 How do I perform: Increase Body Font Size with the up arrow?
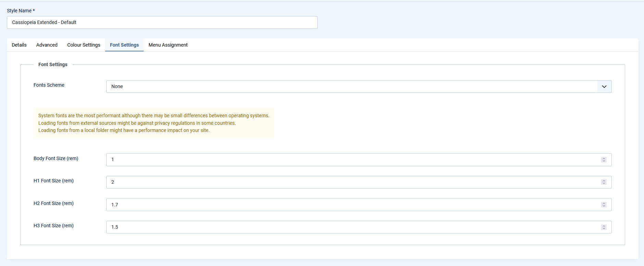pyautogui.click(x=604, y=158)
